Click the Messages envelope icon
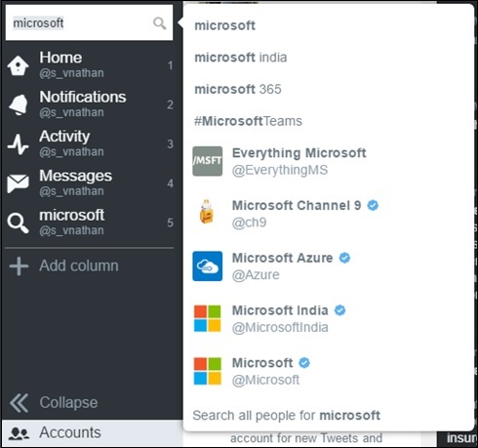This screenshot has width=478, height=448. (19, 183)
